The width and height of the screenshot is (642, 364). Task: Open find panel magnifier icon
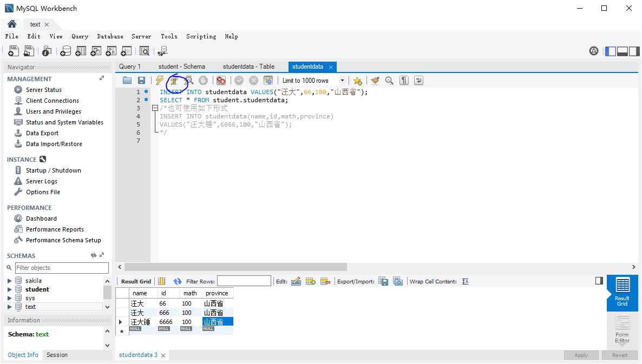pos(389,81)
